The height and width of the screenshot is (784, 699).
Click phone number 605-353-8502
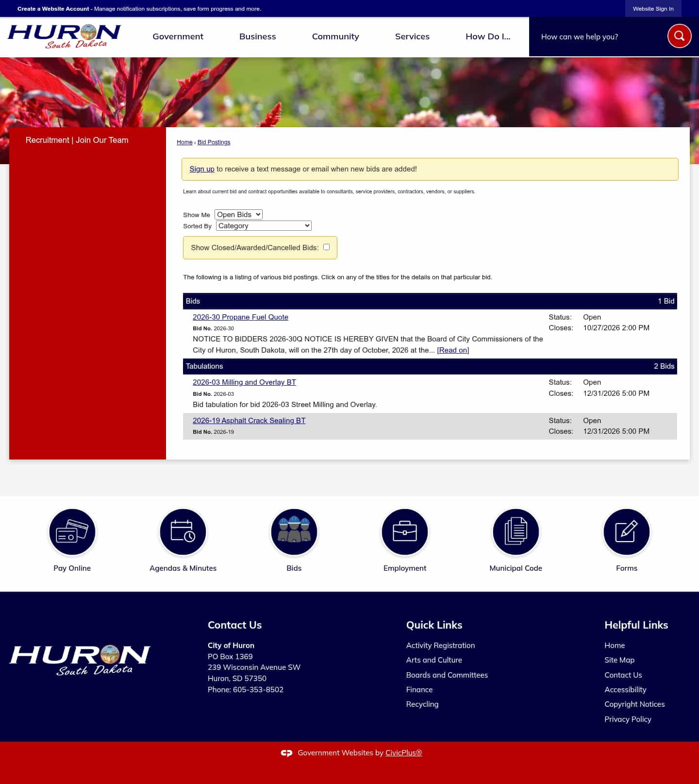258,689
